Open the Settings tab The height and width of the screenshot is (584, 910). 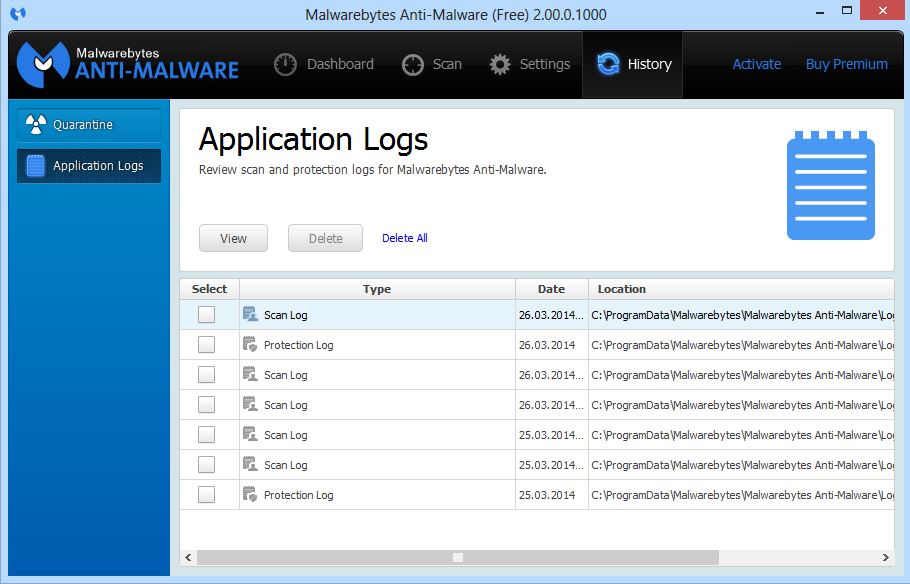point(529,64)
